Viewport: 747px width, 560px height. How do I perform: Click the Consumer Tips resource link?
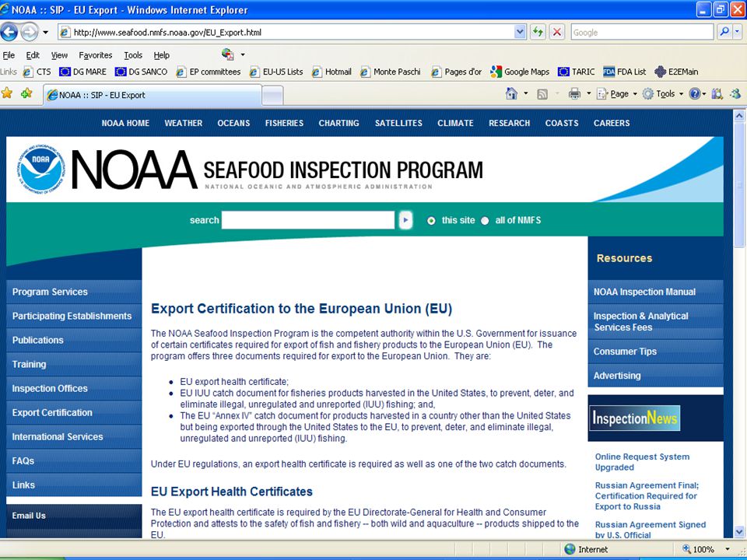tap(655, 352)
